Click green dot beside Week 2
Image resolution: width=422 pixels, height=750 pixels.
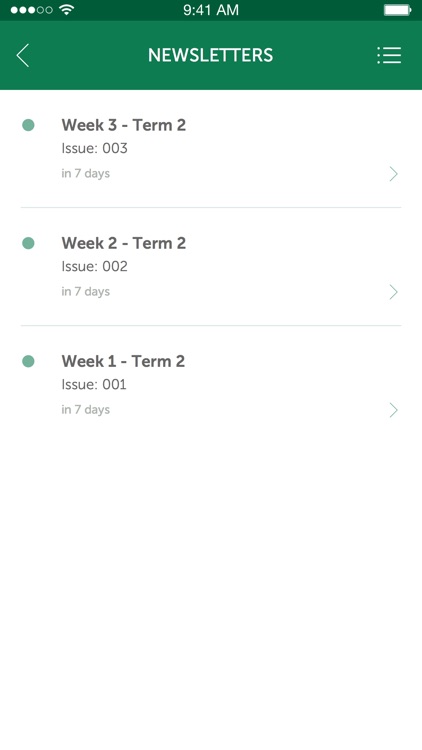(x=28, y=243)
